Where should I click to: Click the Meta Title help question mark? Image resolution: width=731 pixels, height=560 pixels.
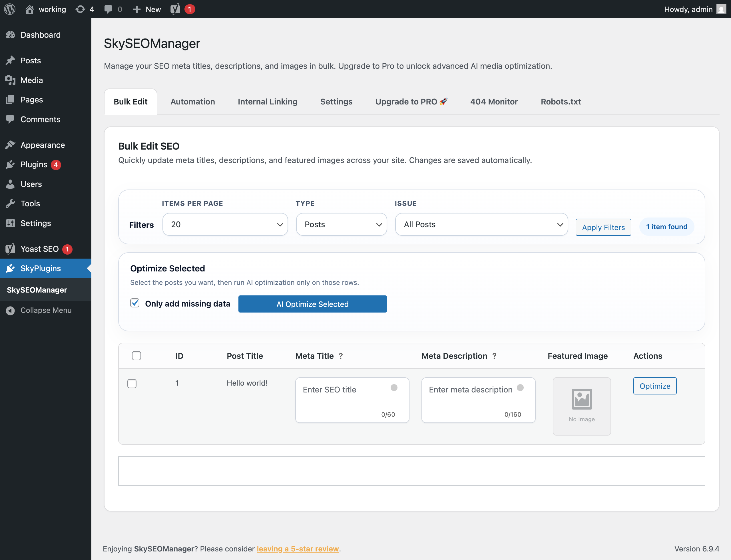coord(340,356)
